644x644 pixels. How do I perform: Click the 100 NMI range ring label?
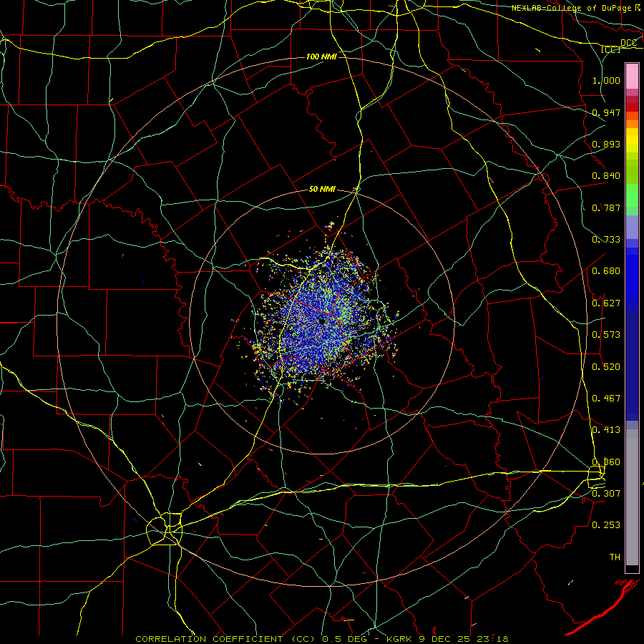pos(321,57)
